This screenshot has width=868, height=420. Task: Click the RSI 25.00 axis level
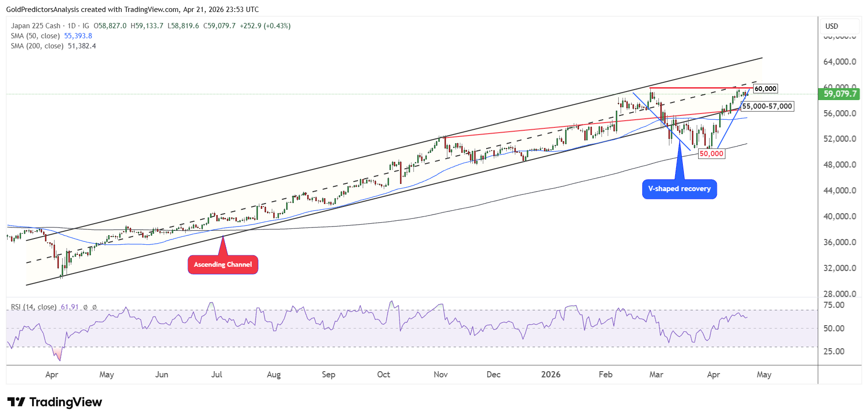(834, 352)
